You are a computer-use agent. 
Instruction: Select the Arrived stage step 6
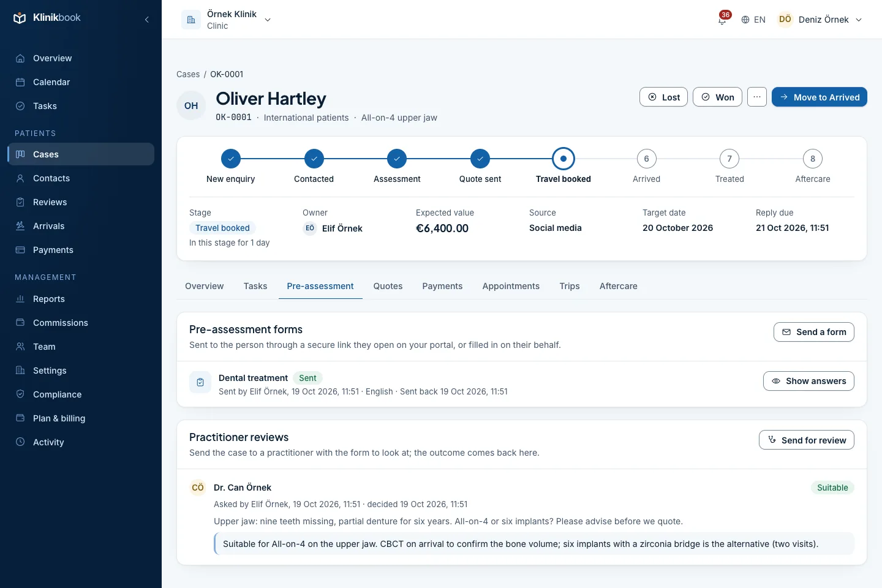click(647, 159)
